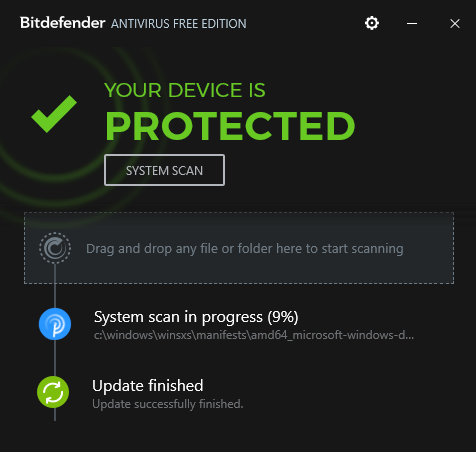The height and width of the screenshot is (452, 476).
Task: Minimize the Bitdefender window
Action: click(x=412, y=23)
